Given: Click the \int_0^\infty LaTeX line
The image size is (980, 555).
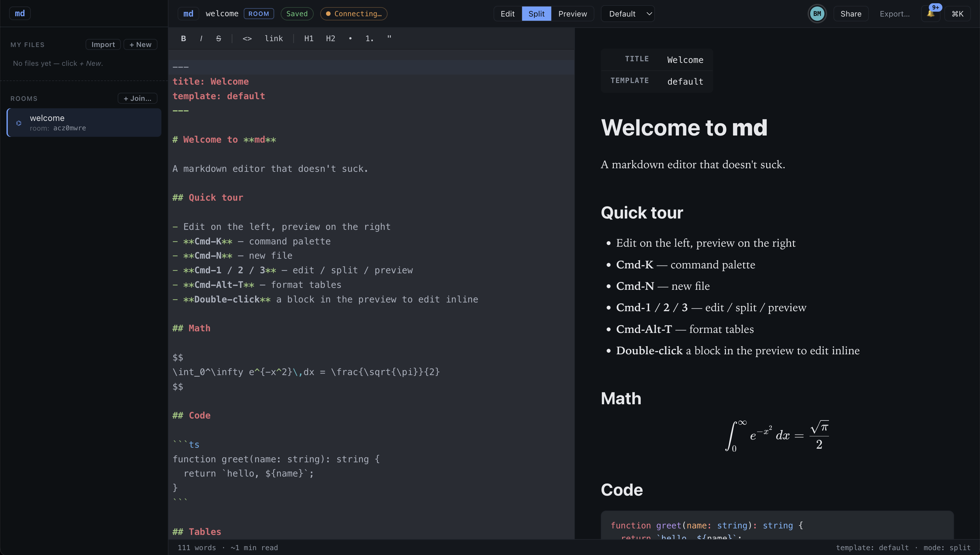Looking at the screenshot, I should coord(306,372).
